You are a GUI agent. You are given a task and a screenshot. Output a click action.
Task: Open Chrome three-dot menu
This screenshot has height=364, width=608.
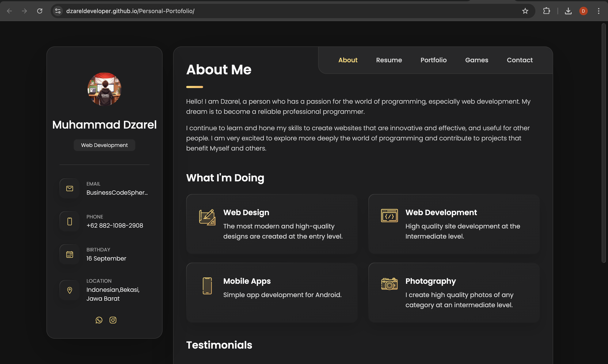pyautogui.click(x=598, y=11)
